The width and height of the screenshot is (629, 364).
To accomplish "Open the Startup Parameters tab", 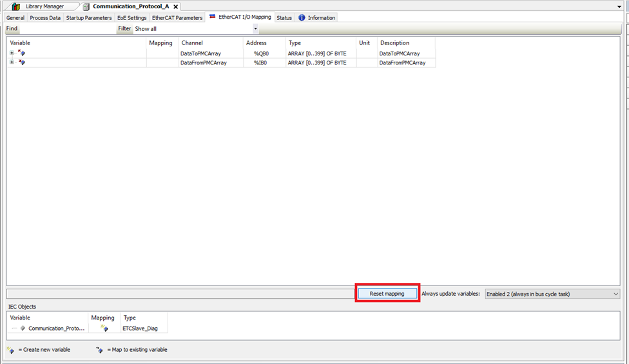I will (x=88, y=18).
